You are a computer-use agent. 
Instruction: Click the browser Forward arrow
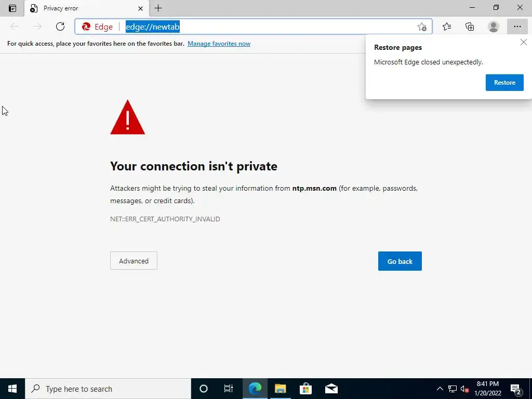tap(37, 26)
